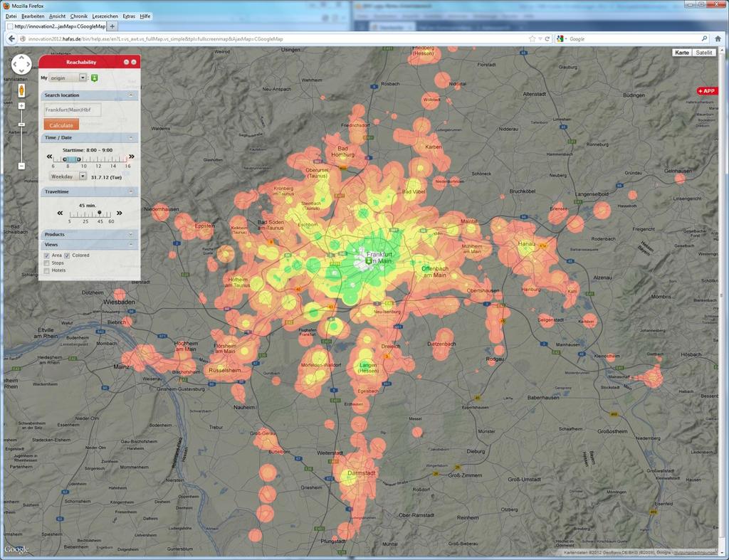
Task: Collapse the Views section
Action: (x=131, y=245)
